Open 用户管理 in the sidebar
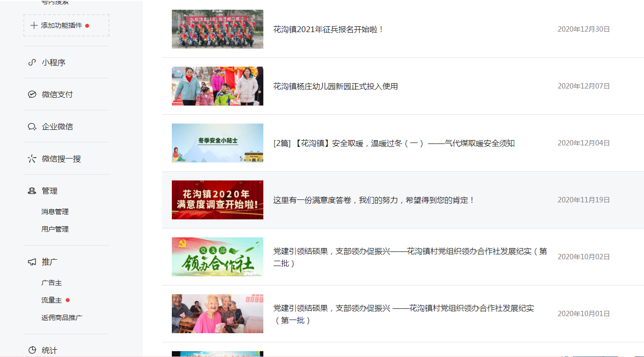Screen dimensions: 644x357 click(x=55, y=229)
